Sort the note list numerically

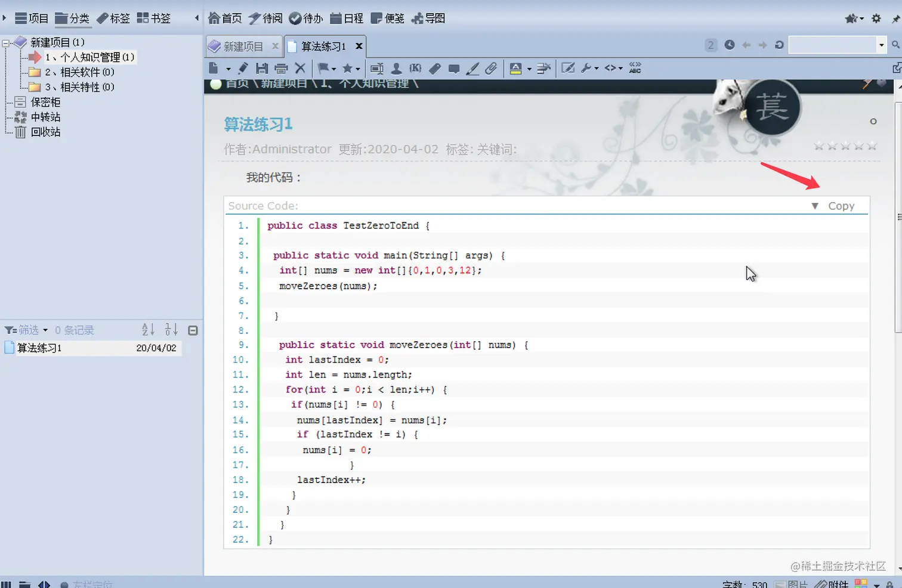(x=171, y=329)
